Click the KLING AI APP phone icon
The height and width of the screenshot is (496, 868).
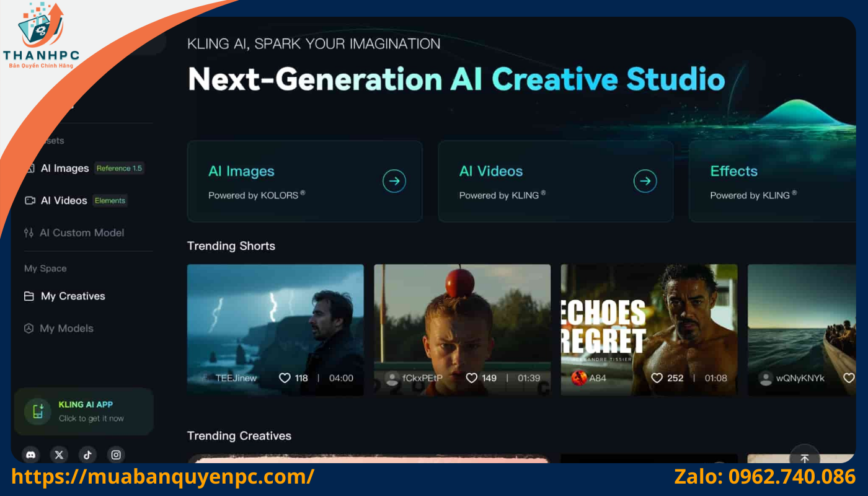tap(38, 411)
